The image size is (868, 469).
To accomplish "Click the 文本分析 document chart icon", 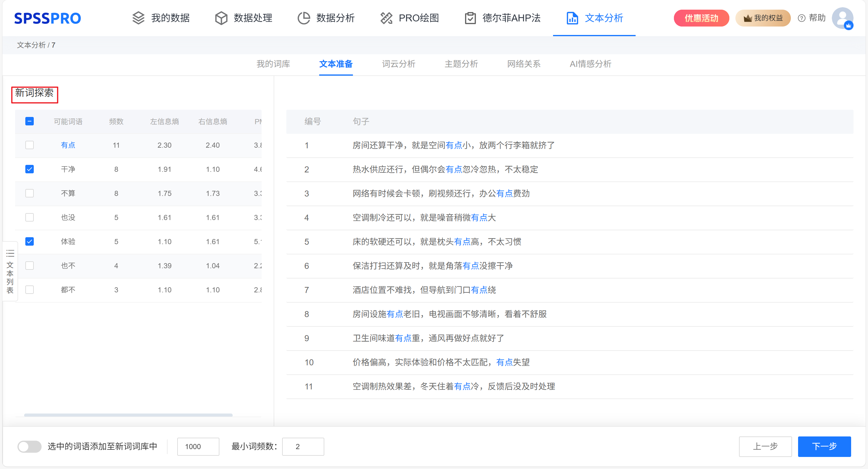I will point(572,18).
